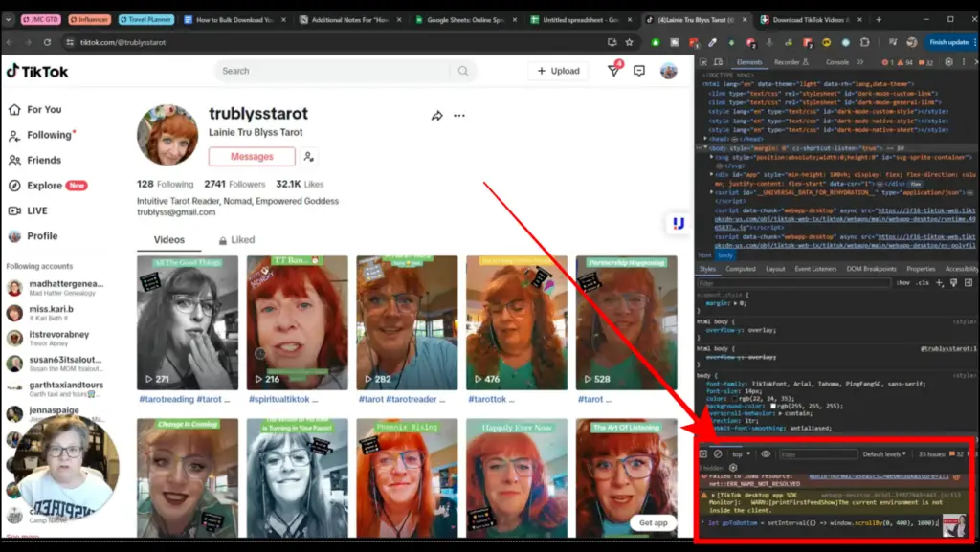Select the DevTools inspect element picker icon
This screenshot has width=980, height=552.
pyautogui.click(x=703, y=62)
